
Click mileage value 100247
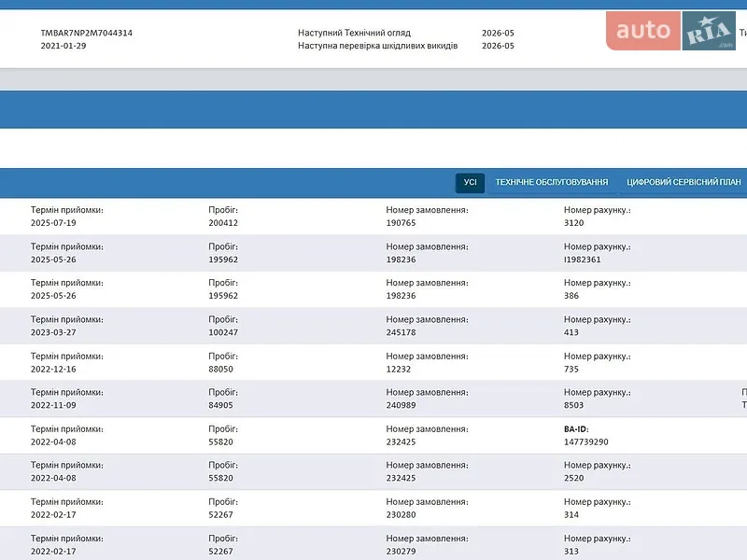(x=223, y=332)
